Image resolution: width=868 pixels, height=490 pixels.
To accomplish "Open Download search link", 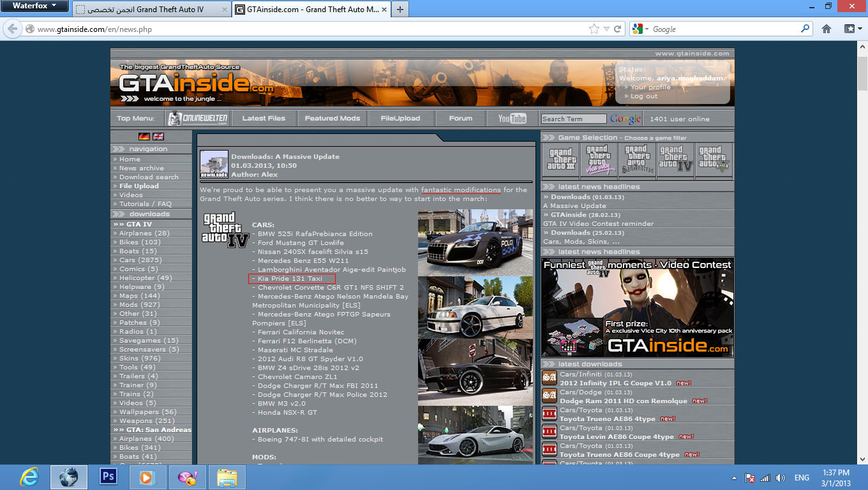I will [149, 177].
